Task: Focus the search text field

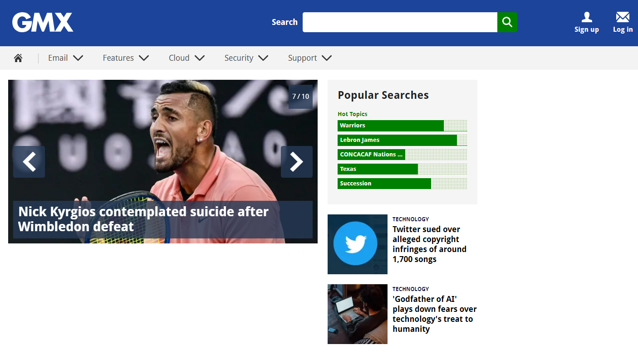Action: point(400,22)
